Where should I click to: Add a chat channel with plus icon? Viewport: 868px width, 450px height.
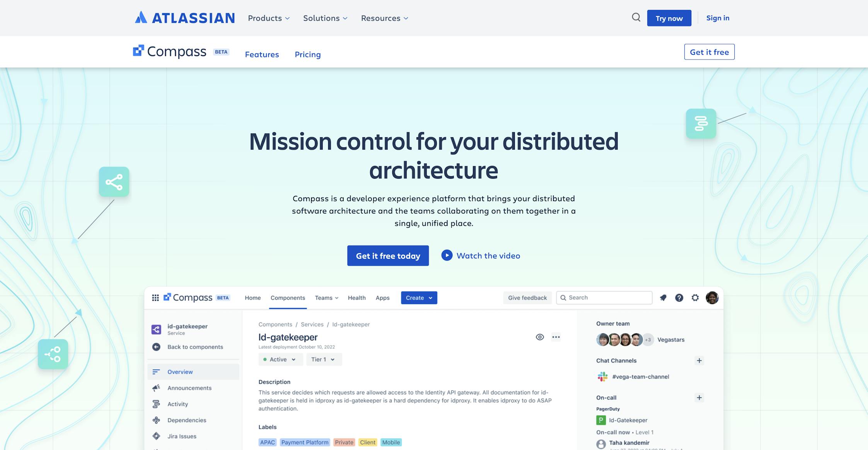pos(699,361)
